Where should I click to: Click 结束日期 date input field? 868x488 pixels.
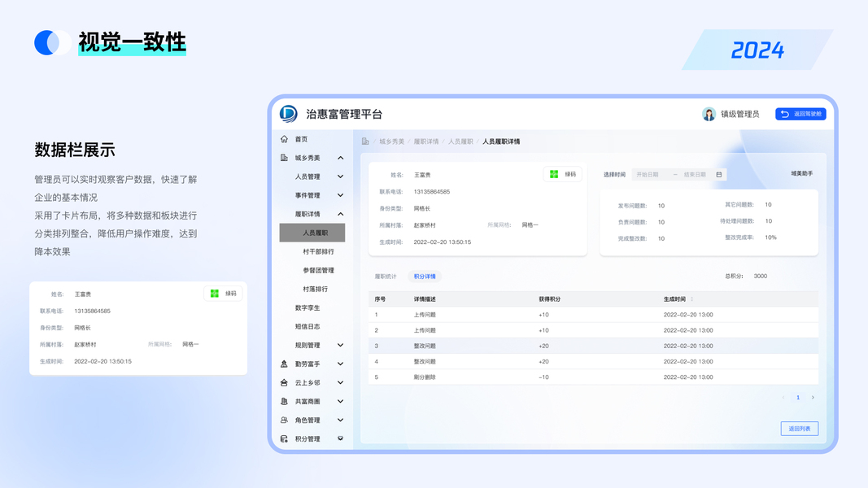pyautogui.click(x=694, y=175)
